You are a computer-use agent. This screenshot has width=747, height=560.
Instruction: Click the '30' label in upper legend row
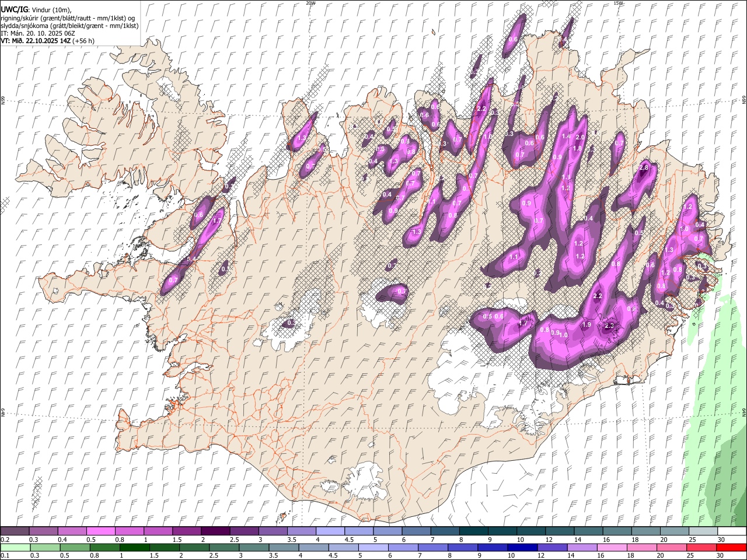point(721,540)
